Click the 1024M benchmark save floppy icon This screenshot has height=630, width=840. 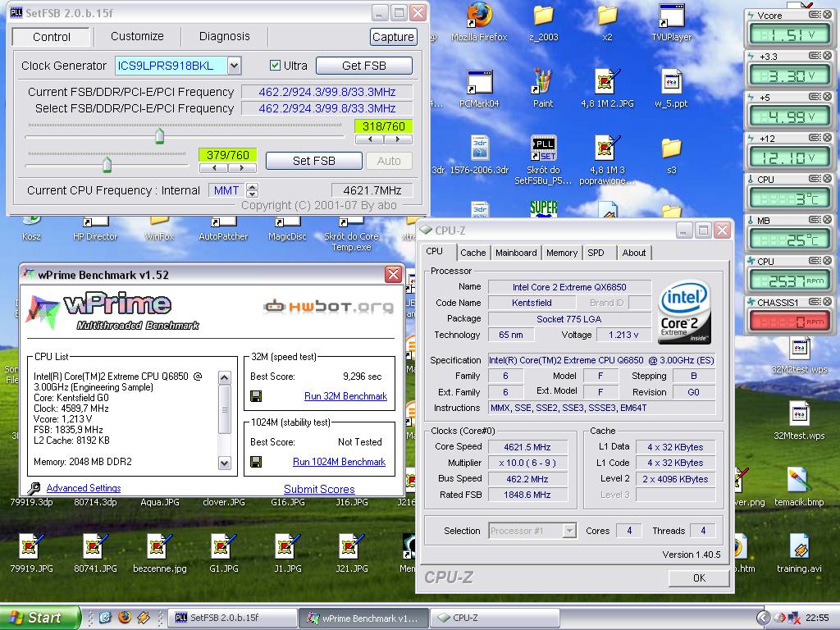pyautogui.click(x=256, y=462)
